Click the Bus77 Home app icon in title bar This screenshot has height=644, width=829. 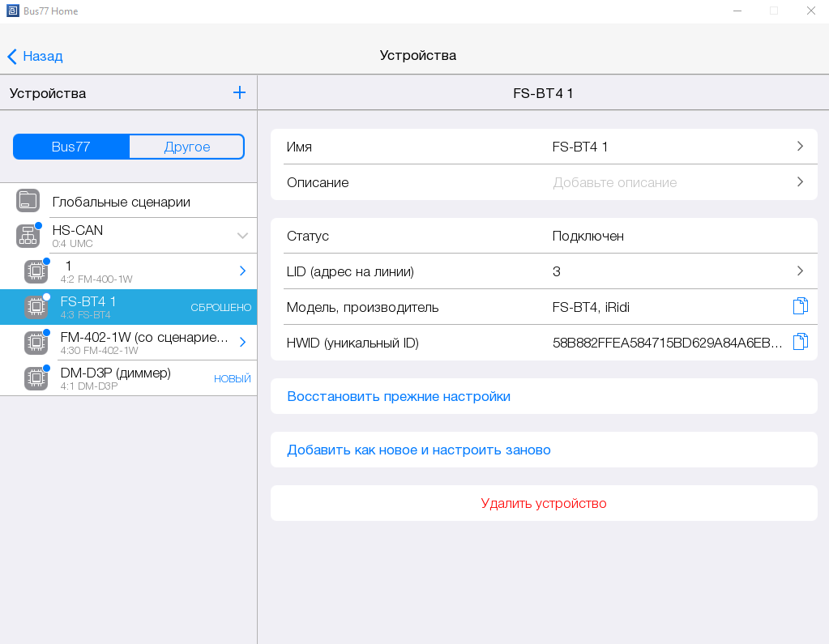12,11
